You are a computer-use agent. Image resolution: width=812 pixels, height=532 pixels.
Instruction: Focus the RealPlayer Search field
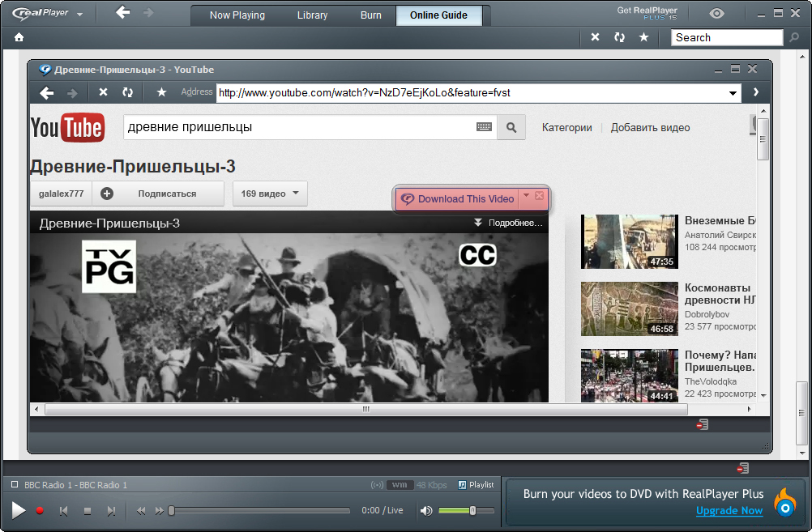tap(727, 38)
